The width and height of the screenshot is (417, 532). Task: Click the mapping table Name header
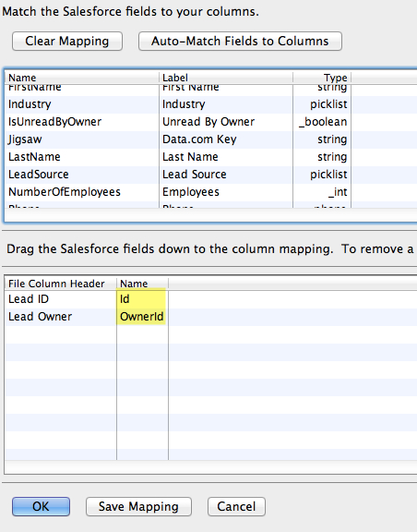coord(142,284)
